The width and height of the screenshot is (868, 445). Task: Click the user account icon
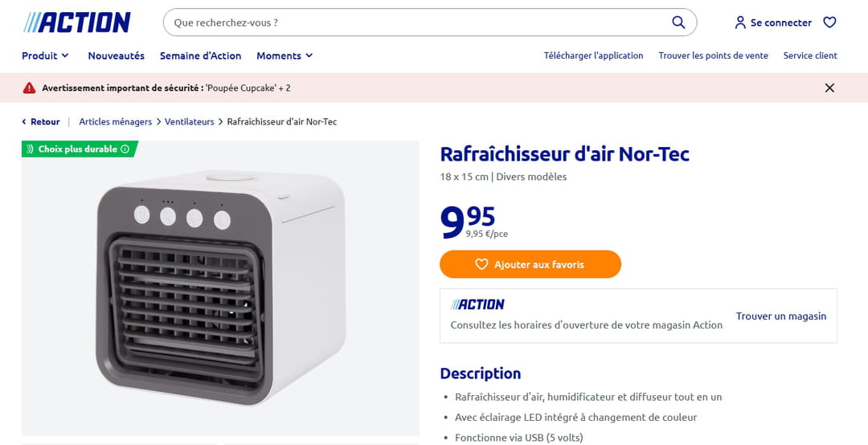740,22
